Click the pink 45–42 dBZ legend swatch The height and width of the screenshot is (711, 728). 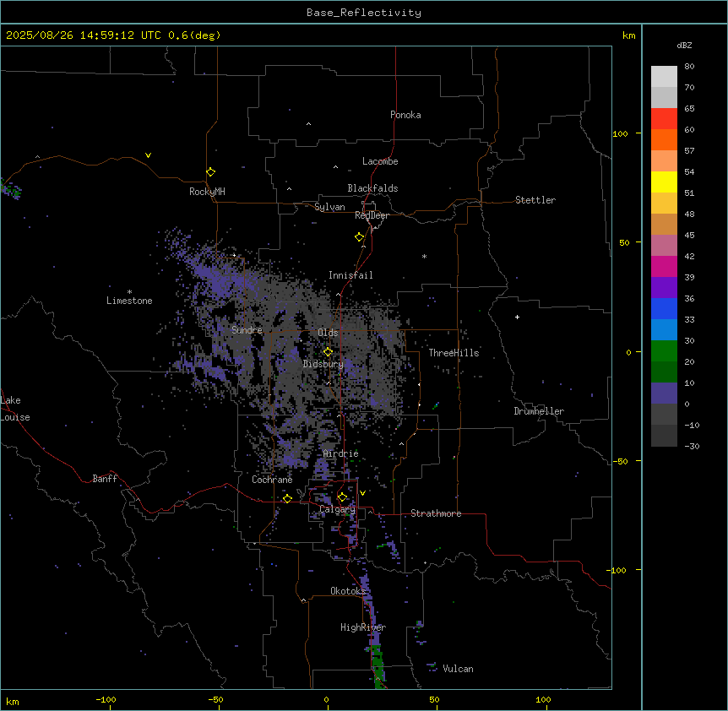click(x=664, y=246)
